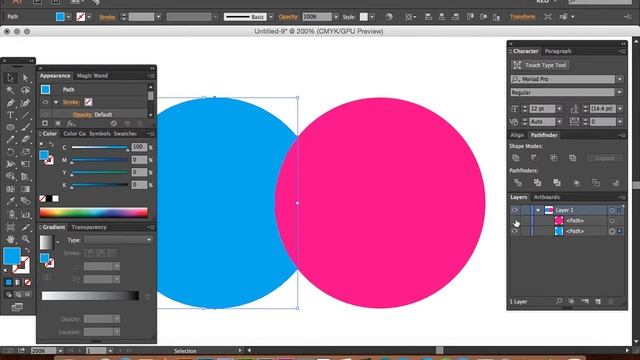This screenshot has height=360, width=640.
Task: Switch to the Transparency tab
Action: (x=89, y=227)
